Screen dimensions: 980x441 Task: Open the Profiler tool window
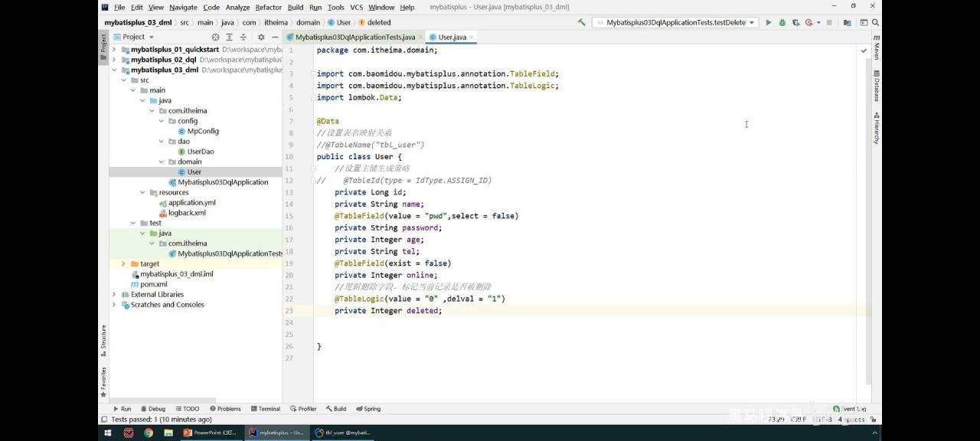coord(303,409)
